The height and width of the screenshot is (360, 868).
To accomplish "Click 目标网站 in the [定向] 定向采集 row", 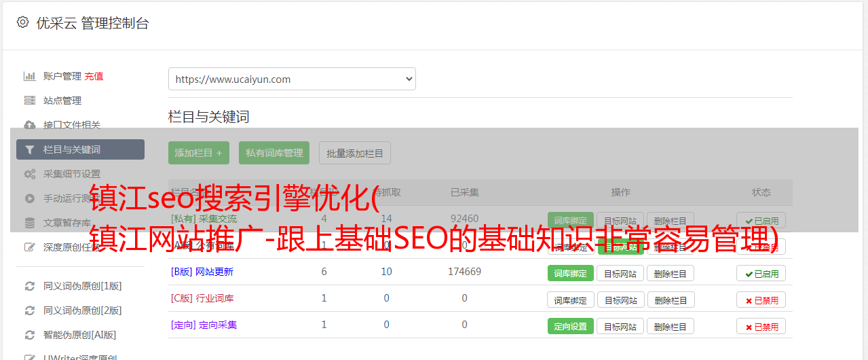I will 620,326.
